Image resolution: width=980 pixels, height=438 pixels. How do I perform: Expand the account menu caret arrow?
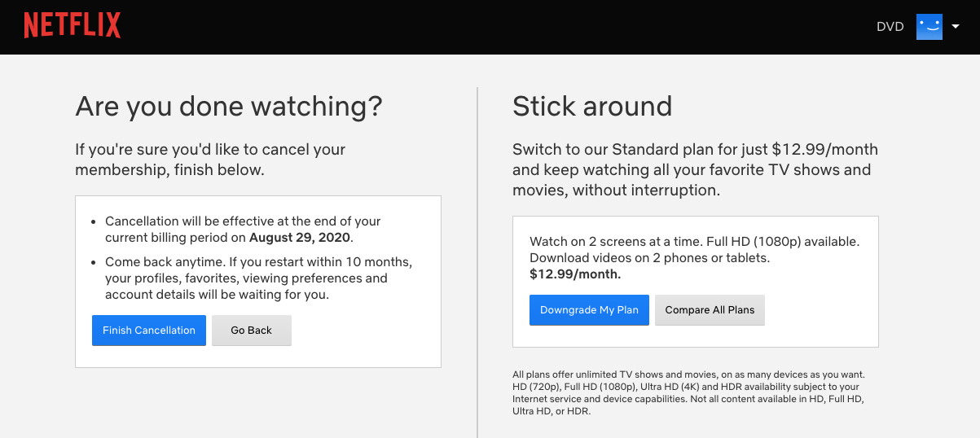coord(956,26)
